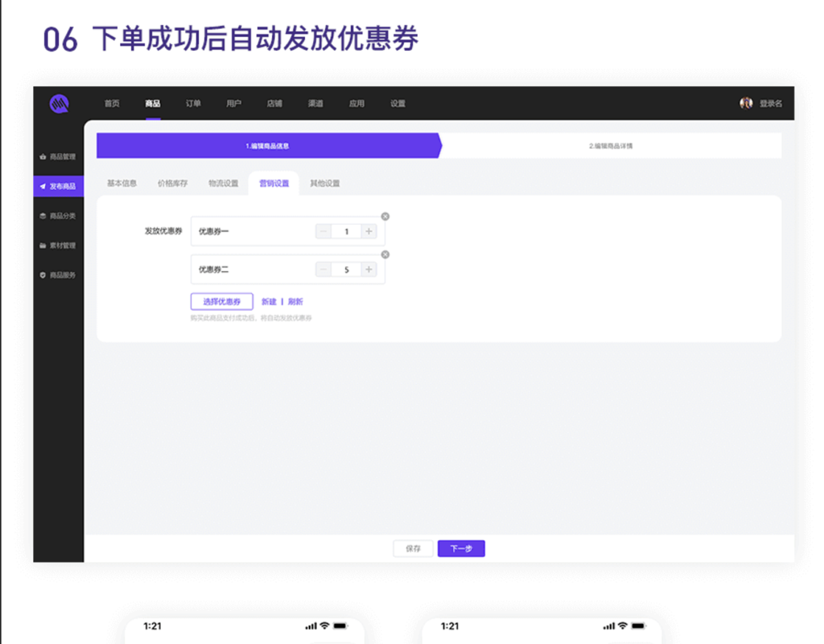Screen dimensions: 824x644
Task: Increase 优惠券一 quantity with the plus stepper
Action: pos(369,231)
